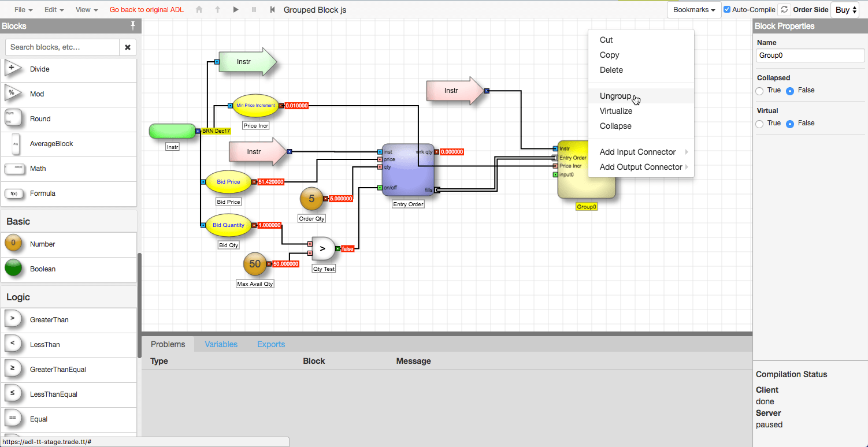Click the Qty Test greater-than block
Viewport: 868px width, 447px height.
tap(323, 248)
